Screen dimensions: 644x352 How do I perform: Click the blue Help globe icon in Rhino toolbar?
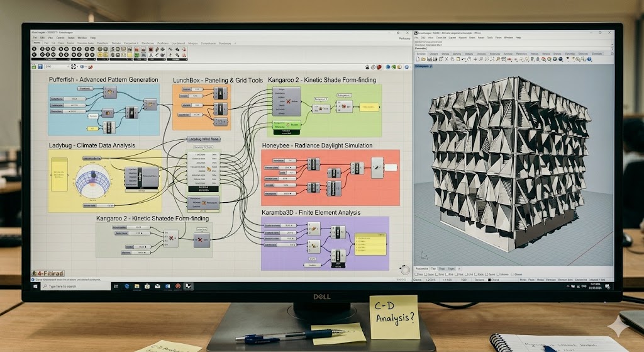click(589, 59)
